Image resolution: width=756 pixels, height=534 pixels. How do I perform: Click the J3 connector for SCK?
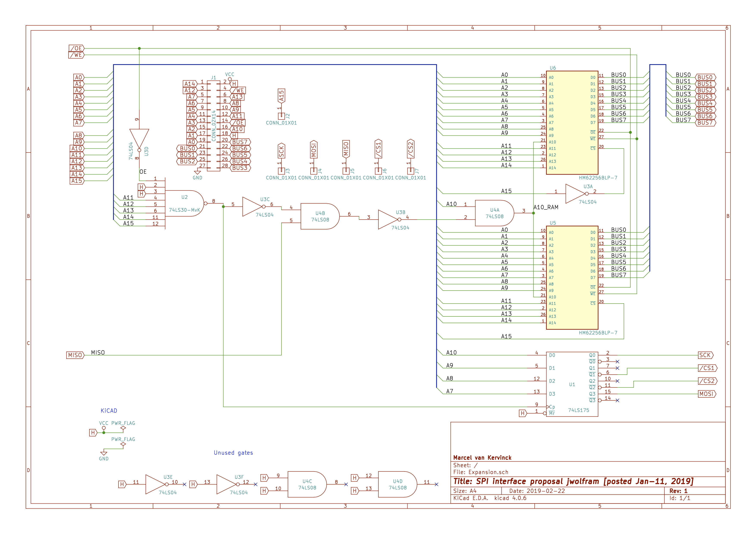point(281,171)
